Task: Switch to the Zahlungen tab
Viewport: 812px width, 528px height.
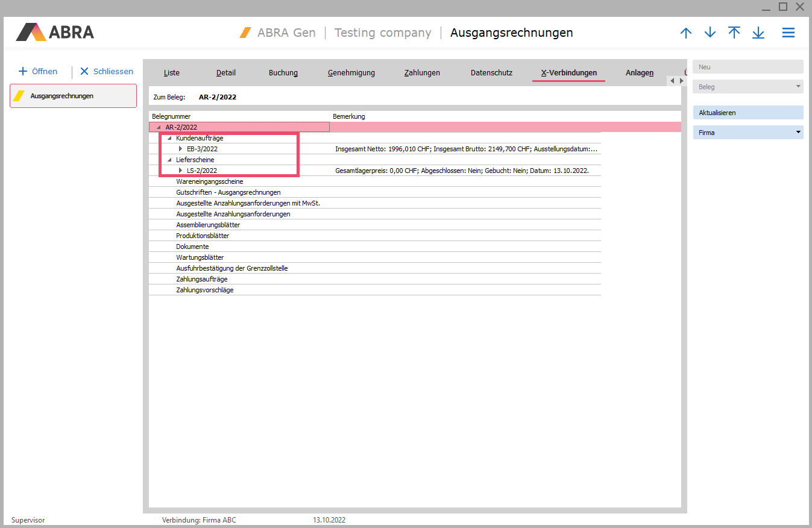Action: tap(422, 73)
